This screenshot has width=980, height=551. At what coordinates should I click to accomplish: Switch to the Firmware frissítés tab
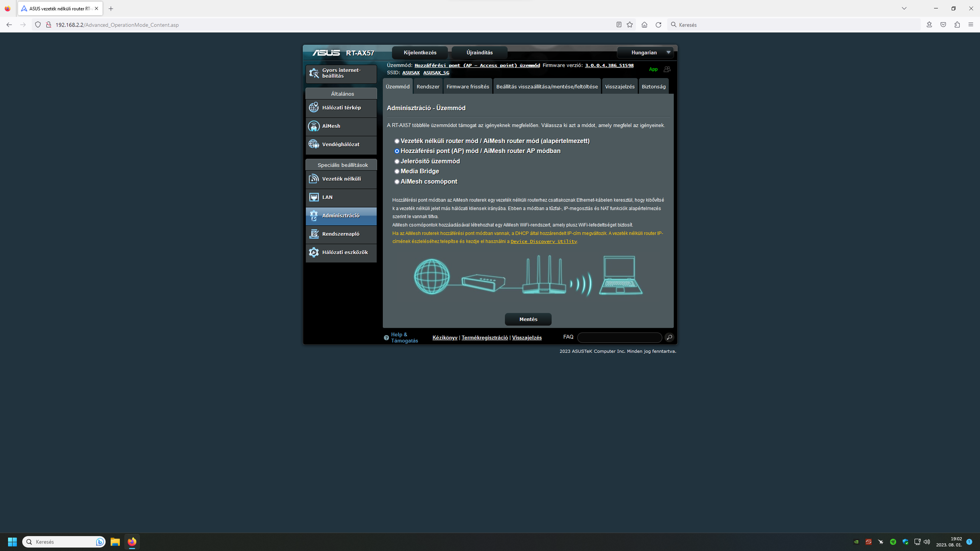tap(468, 87)
